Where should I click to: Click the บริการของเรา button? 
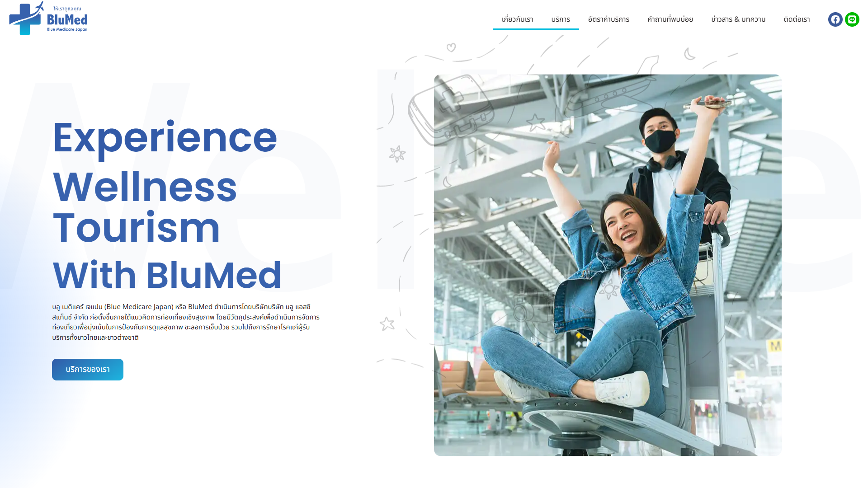(x=88, y=370)
